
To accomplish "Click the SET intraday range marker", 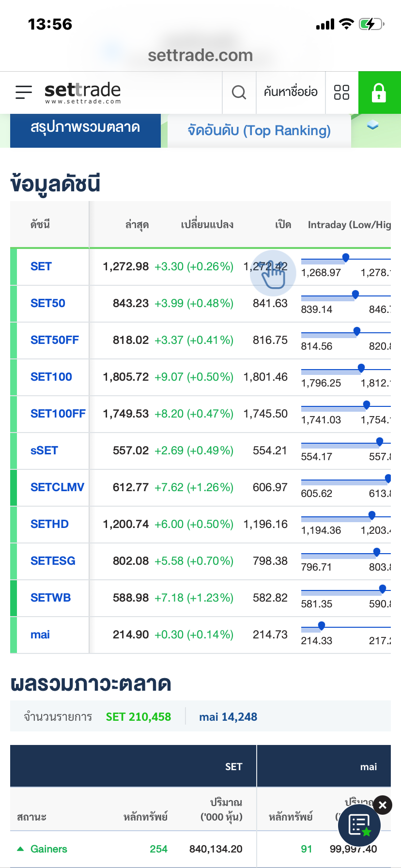I will tap(346, 258).
